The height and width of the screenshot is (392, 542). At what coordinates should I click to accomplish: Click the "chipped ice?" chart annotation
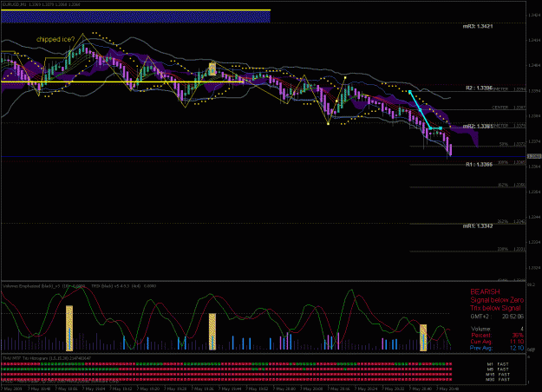point(56,39)
